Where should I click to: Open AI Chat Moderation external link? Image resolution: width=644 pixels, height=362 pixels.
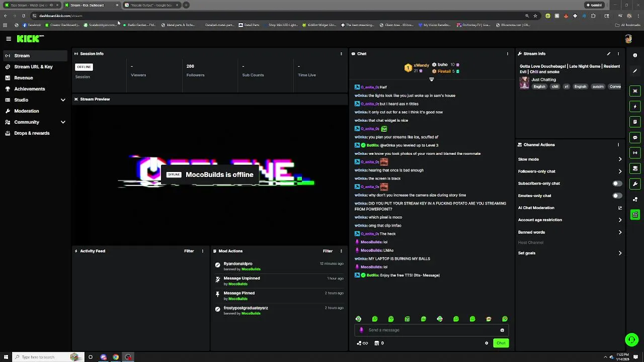pos(620,208)
